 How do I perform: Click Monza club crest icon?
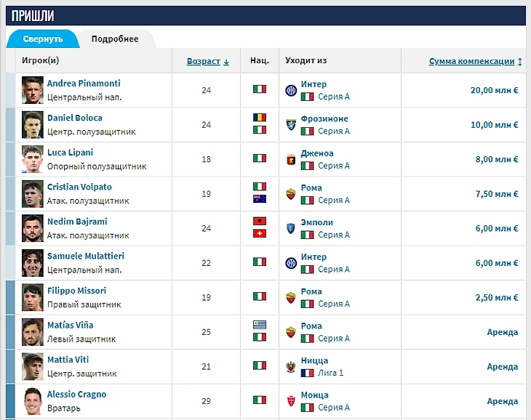coord(291,401)
